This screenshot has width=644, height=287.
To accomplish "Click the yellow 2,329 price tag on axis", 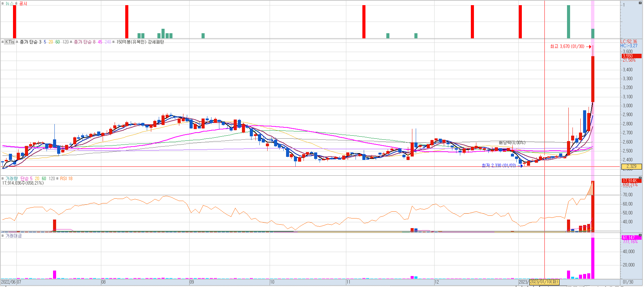I will [x=631, y=166].
